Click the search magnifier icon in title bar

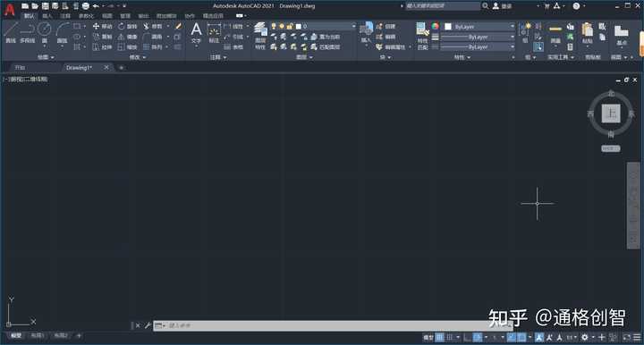(486, 5)
